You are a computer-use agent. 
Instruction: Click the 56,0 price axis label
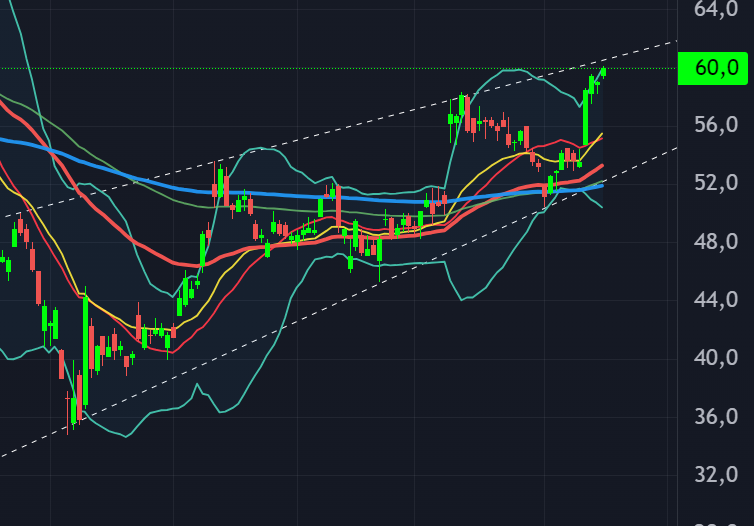tap(716, 125)
